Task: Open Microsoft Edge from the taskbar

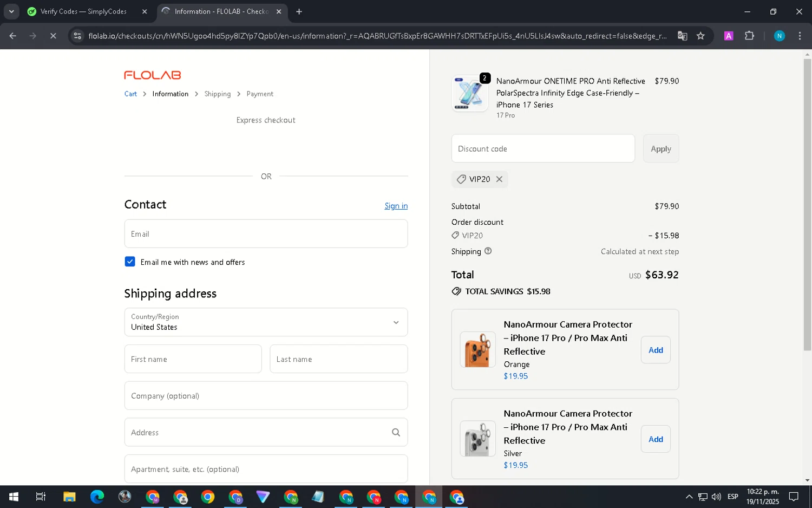Action: (97, 497)
